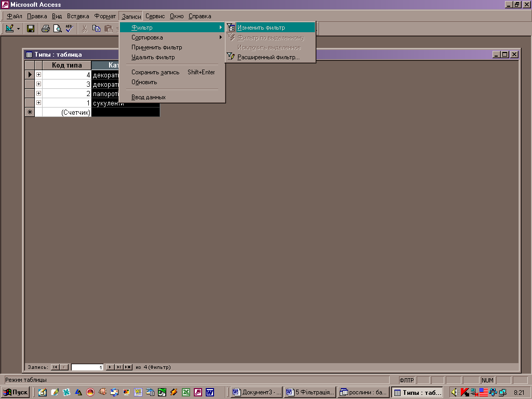Expand subdatasheet for record 1
The width and height of the screenshot is (532, 399).
38,102
